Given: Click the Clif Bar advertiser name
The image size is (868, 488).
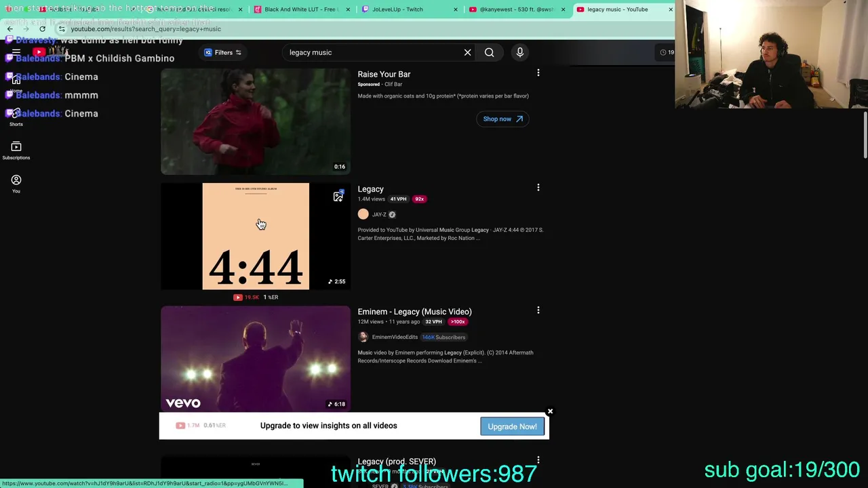Looking at the screenshot, I should coord(393,84).
